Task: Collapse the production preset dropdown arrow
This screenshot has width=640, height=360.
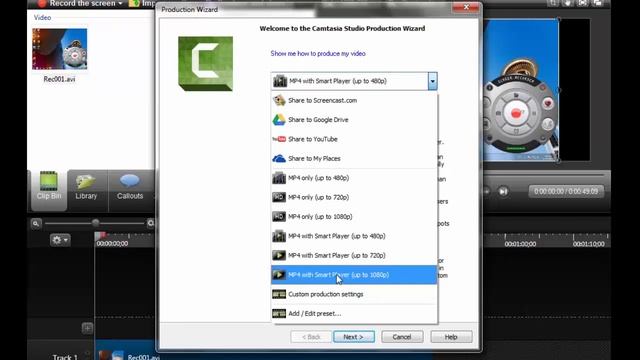Action: tap(432, 81)
